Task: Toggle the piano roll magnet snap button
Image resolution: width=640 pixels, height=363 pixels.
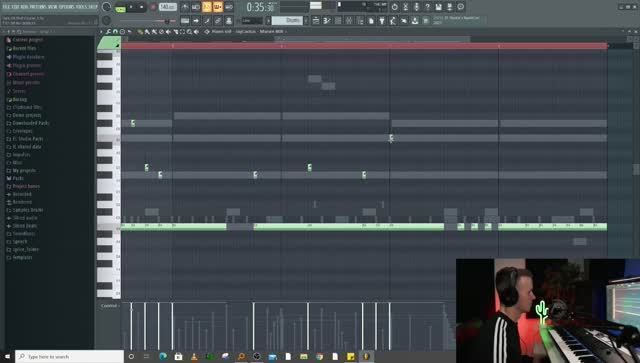Action: pyautogui.click(x=115, y=31)
